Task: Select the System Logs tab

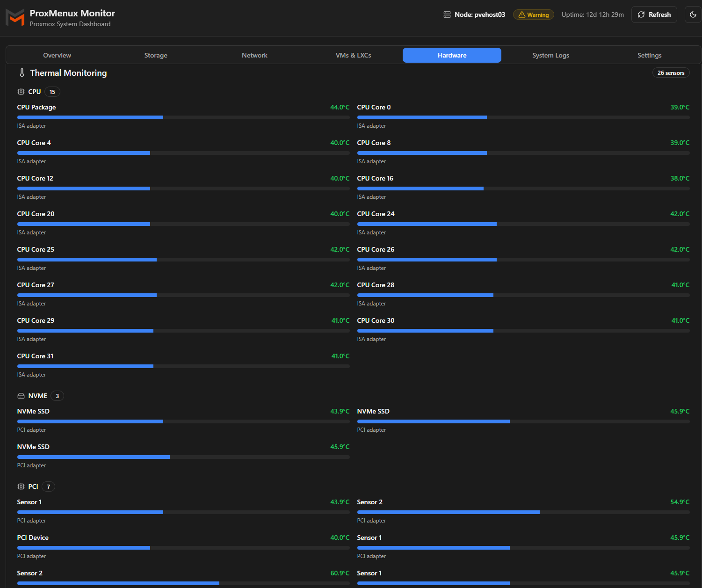Action: 550,55
